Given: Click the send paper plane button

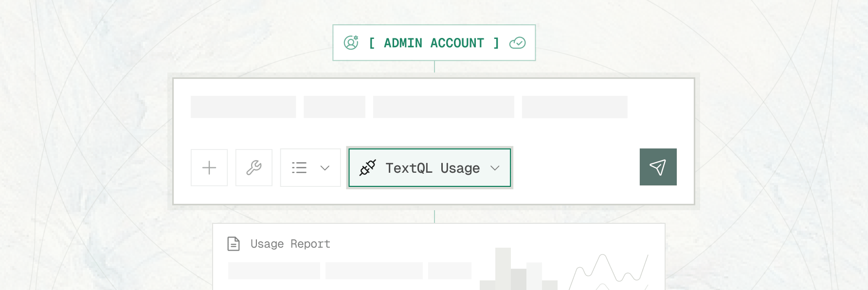Looking at the screenshot, I should point(658,167).
